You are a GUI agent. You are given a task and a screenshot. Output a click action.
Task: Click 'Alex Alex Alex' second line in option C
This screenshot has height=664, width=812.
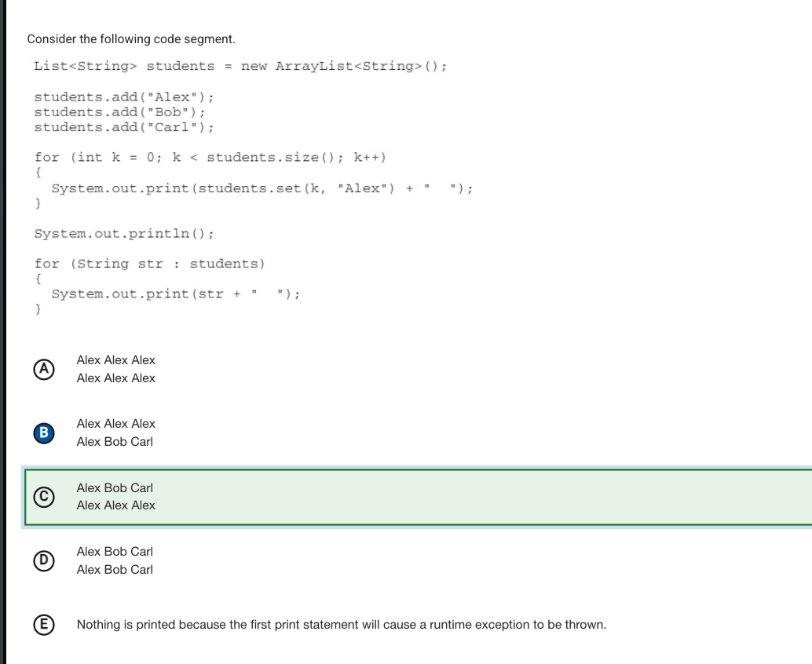(116, 505)
